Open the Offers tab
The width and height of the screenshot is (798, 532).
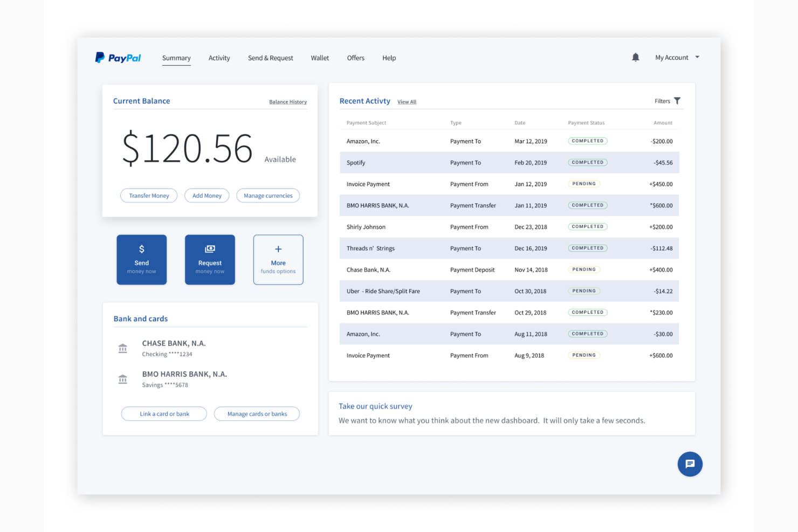pyautogui.click(x=356, y=58)
